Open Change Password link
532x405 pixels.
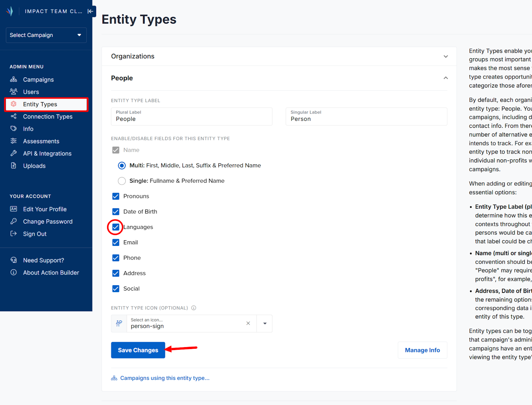click(48, 222)
